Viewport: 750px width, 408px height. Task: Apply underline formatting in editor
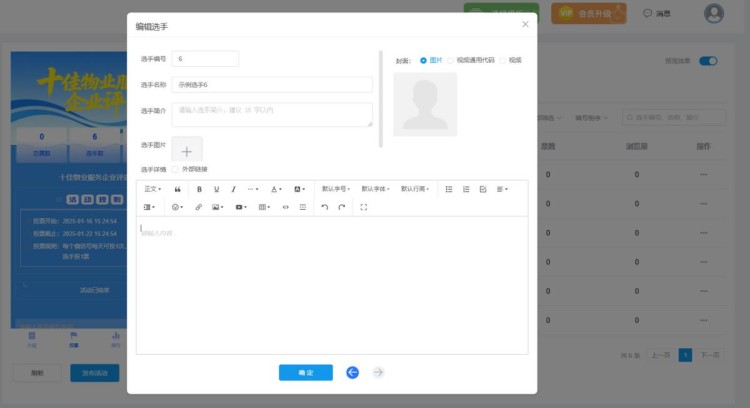(x=216, y=189)
